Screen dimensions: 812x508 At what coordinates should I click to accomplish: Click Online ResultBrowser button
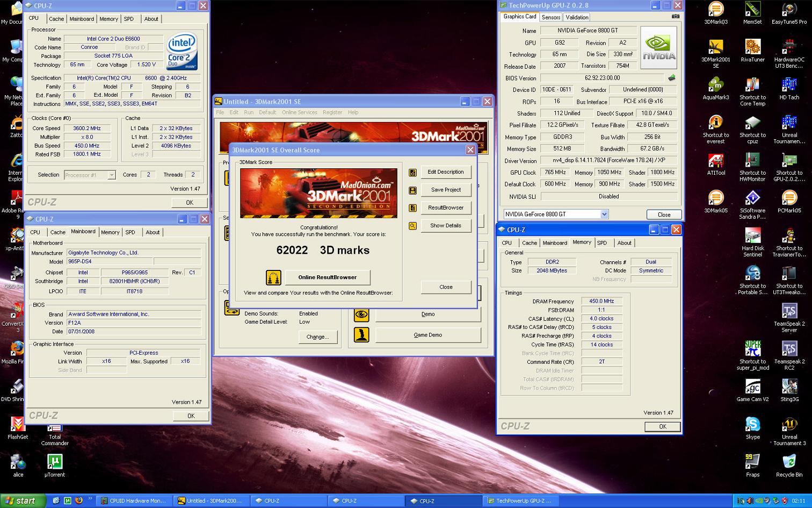point(327,277)
